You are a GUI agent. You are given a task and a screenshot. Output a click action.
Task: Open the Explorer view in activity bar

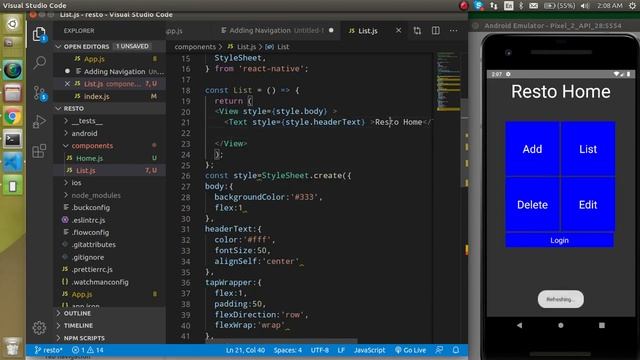39,34
